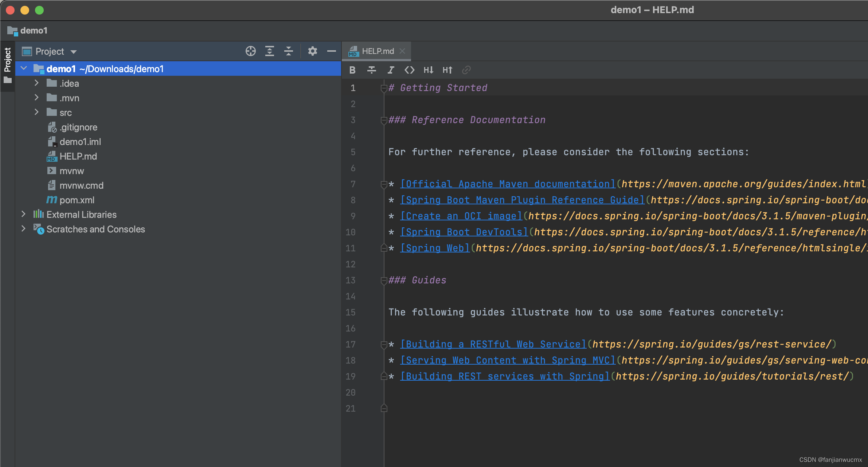Click select opened file locate icon
868x467 pixels.
[x=250, y=51]
